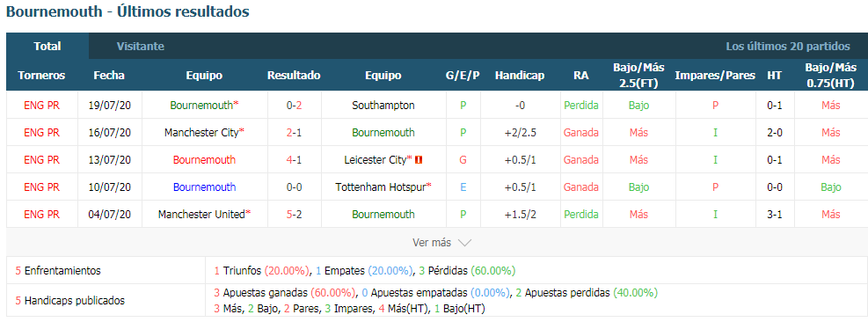Click the Handicap column header

520,76
